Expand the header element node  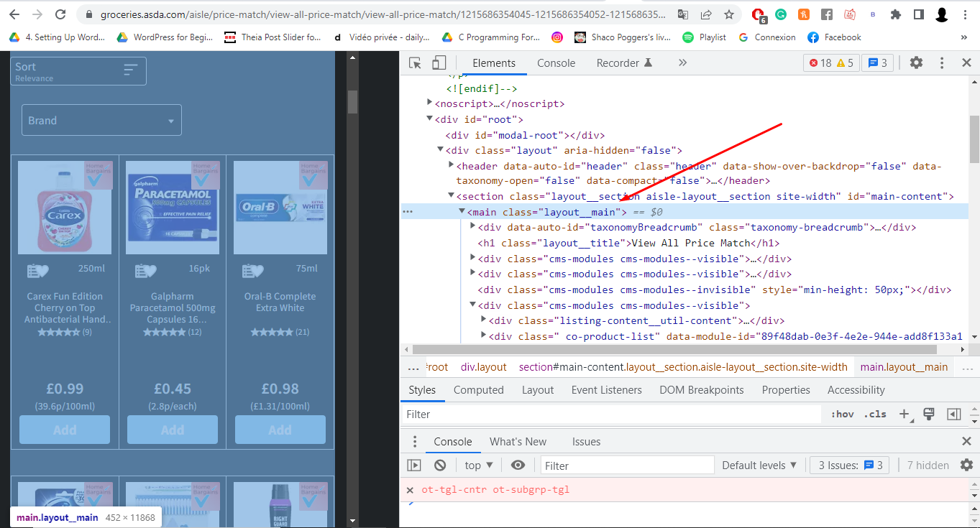click(x=451, y=166)
